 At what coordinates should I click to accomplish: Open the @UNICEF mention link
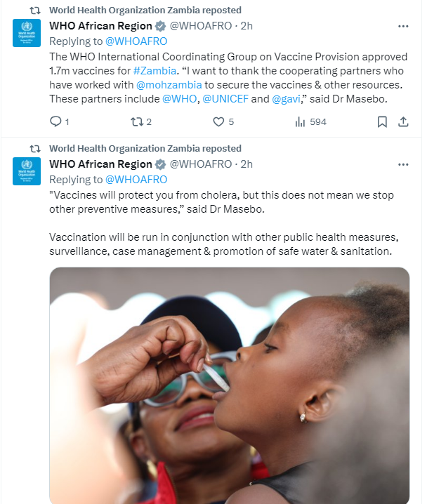pyautogui.click(x=225, y=99)
